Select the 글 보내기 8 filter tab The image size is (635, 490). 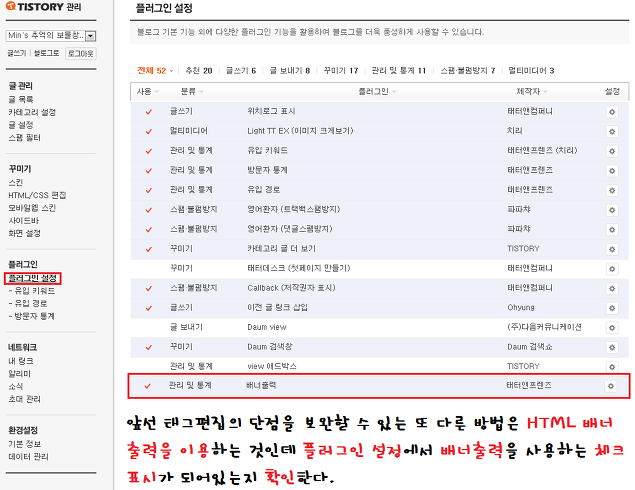(290, 70)
